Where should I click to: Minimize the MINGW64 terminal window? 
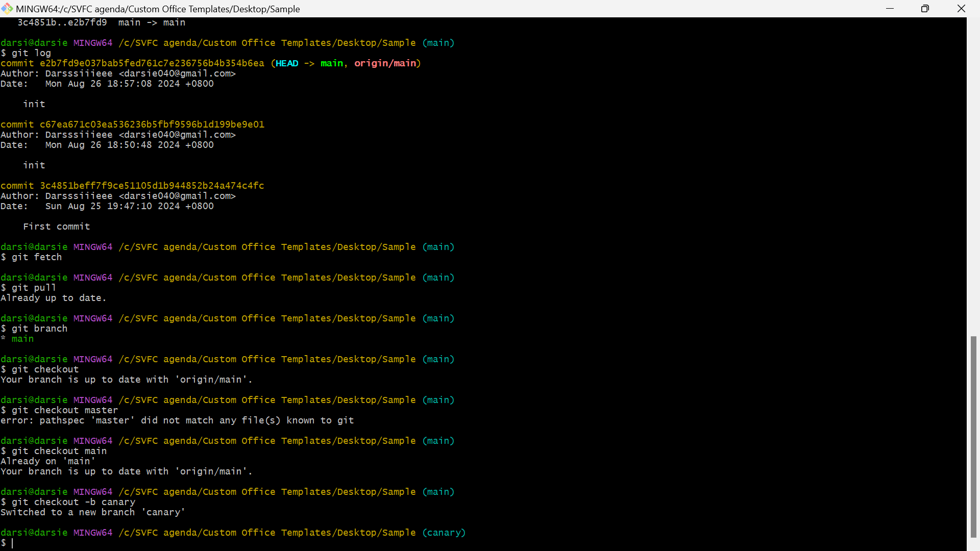point(890,9)
